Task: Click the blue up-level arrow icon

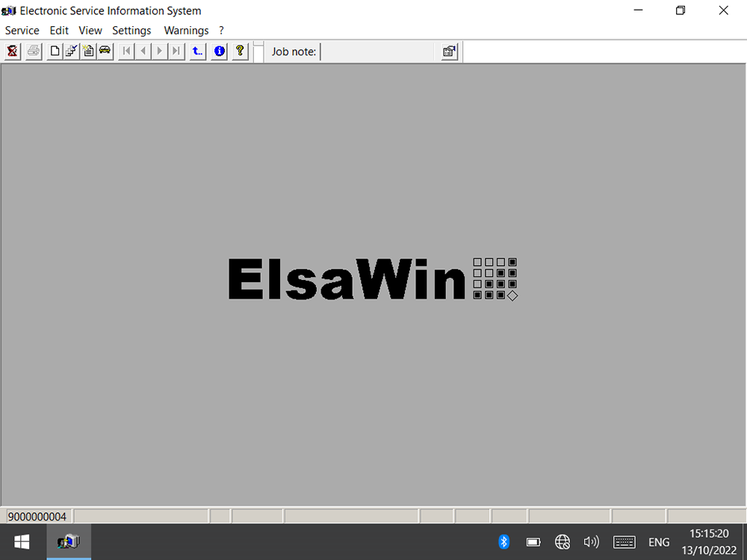Action: point(198,51)
